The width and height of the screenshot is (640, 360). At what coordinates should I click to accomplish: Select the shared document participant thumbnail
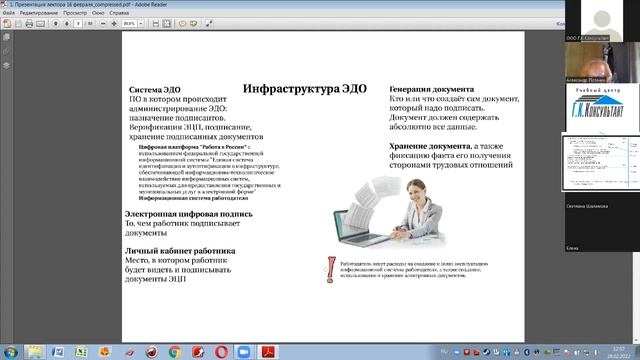601,162
